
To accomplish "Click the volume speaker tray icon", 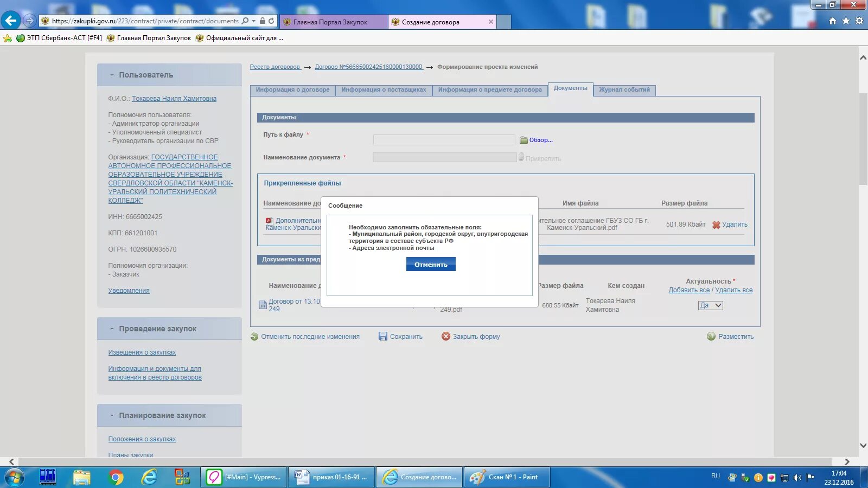I will [797, 478].
